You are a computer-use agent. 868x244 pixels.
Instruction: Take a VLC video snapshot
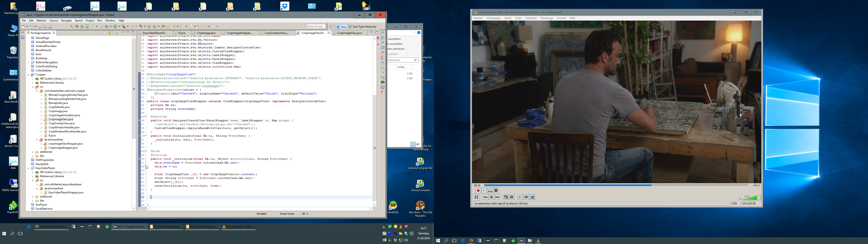tap(484, 191)
